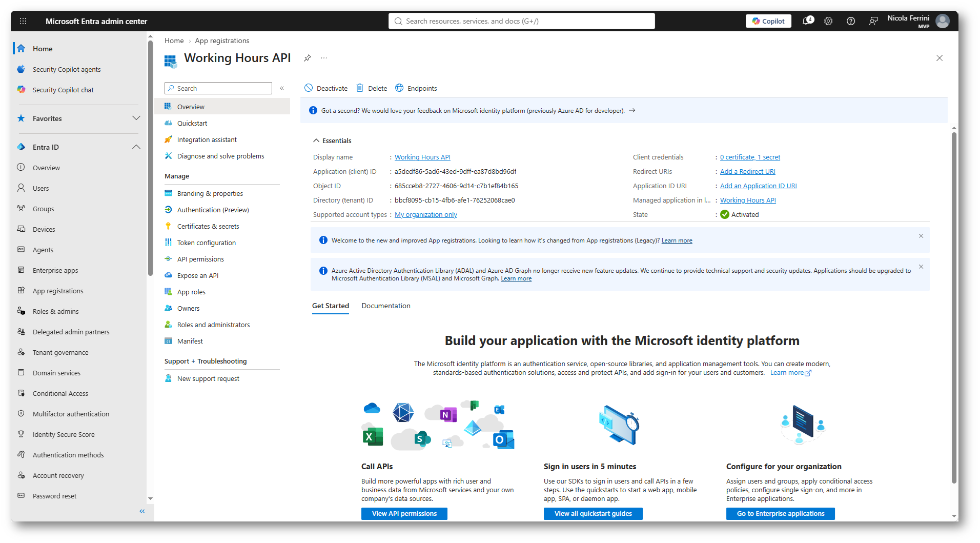Click the resource menu Search box

coord(218,88)
